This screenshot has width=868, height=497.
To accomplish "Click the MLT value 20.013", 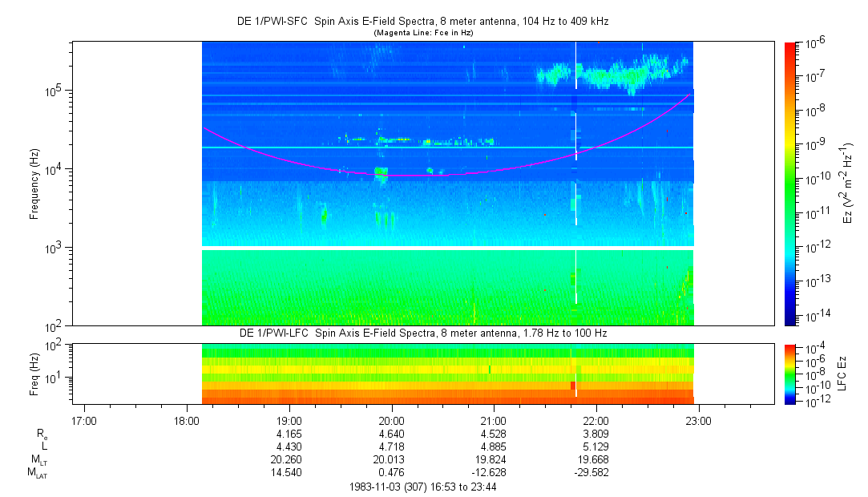I will [391, 460].
